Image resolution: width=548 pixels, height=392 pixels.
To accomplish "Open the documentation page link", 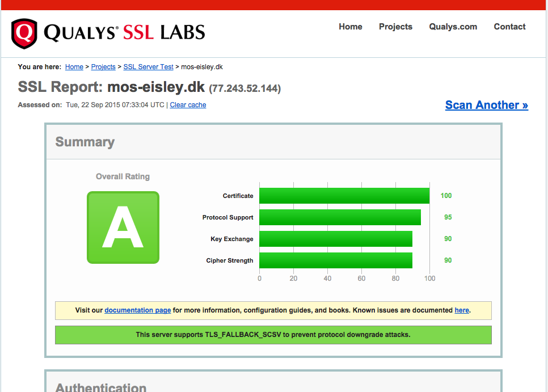I will coord(137,310).
